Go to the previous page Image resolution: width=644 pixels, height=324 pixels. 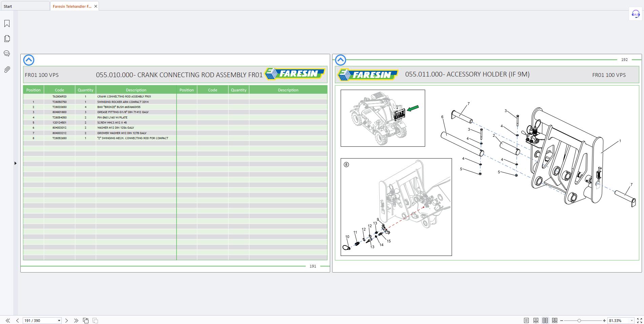(17, 320)
